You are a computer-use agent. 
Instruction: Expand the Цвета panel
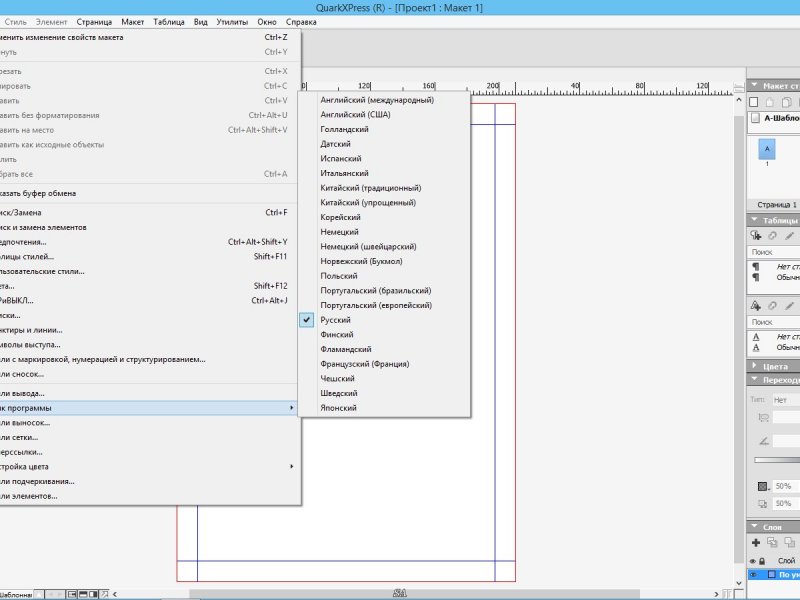(754, 365)
